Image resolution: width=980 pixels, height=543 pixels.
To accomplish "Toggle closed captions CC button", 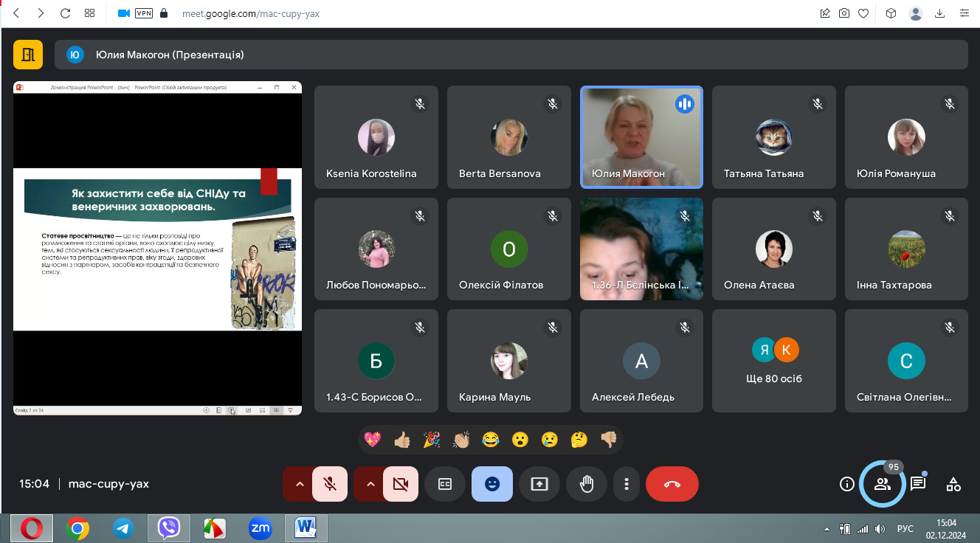I will 445,484.
